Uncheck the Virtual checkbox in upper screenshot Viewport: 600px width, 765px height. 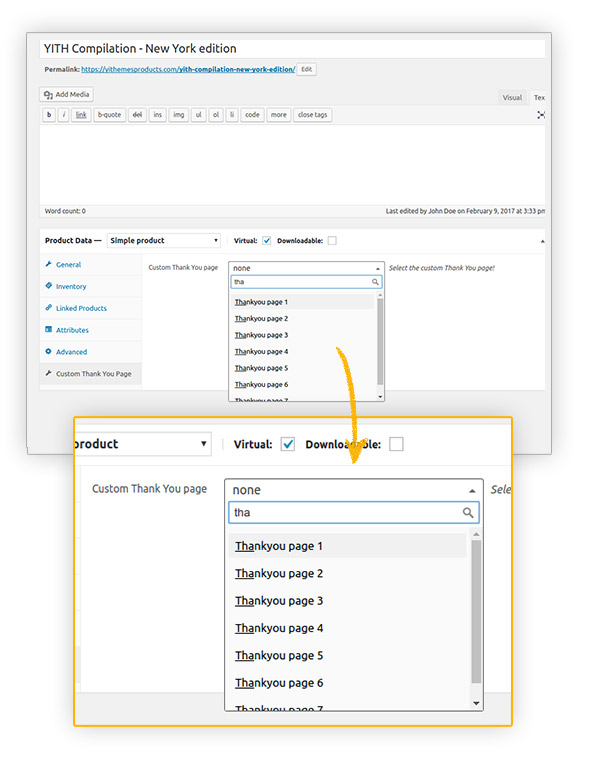click(x=267, y=241)
